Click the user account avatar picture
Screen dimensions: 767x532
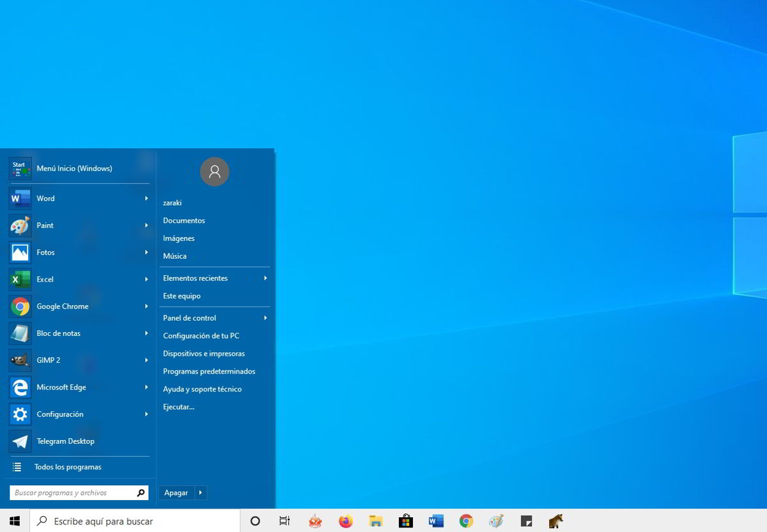(215, 172)
